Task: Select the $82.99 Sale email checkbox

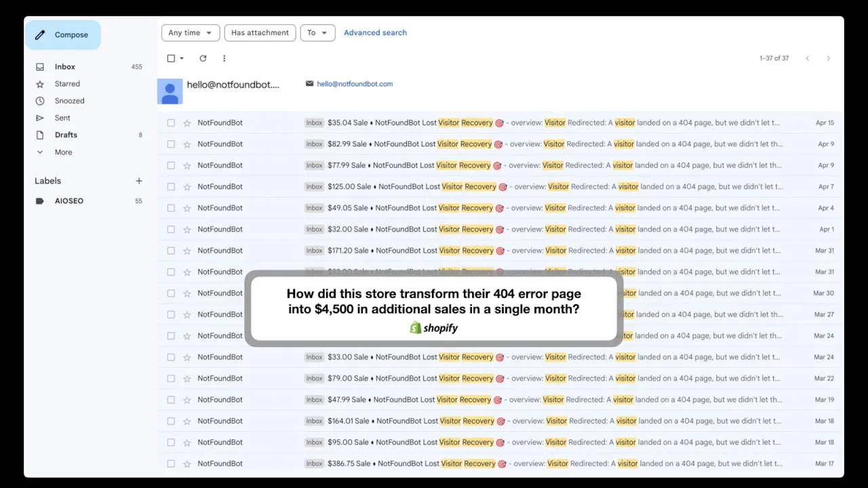Action: 171,144
